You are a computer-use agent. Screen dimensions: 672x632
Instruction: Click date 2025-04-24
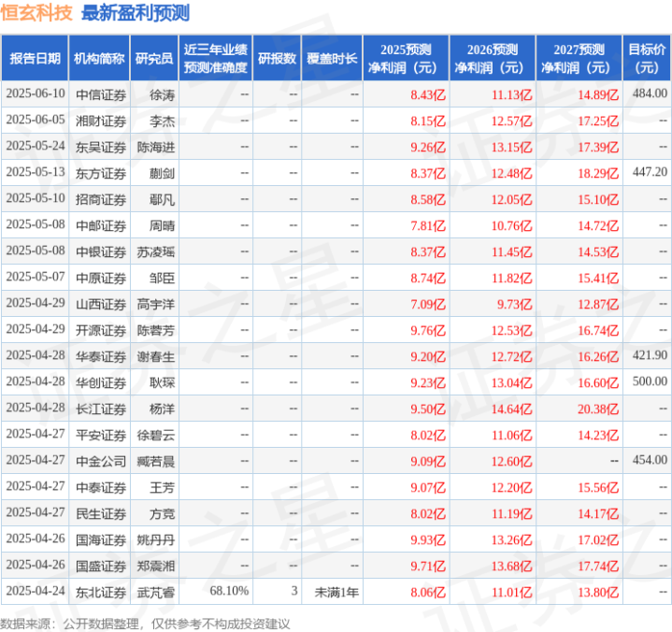point(36,591)
